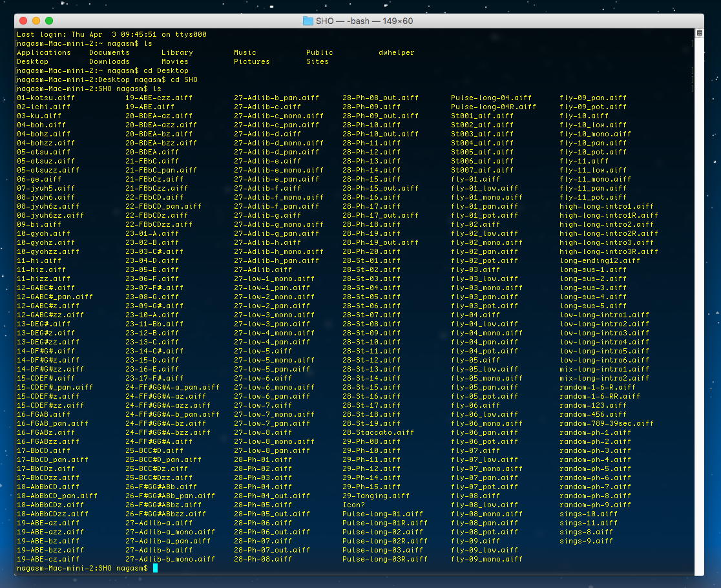Click file name 23-03-C#.aiff

point(154,251)
